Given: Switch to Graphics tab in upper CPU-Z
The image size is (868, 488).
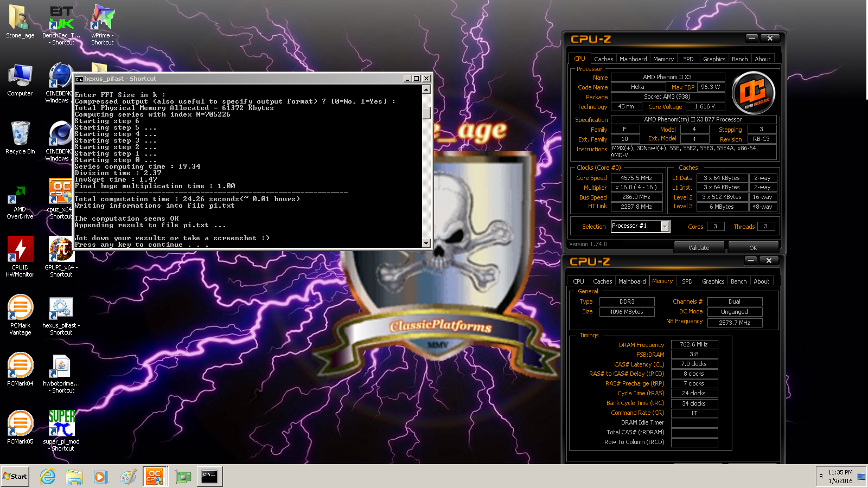Looking at the screenshot, I should coord(714,59).
